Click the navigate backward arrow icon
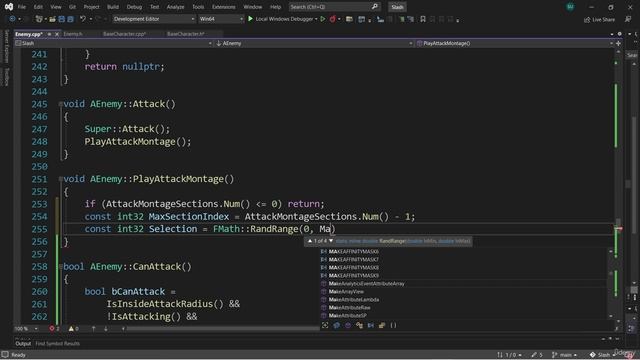 coord(12,19)
